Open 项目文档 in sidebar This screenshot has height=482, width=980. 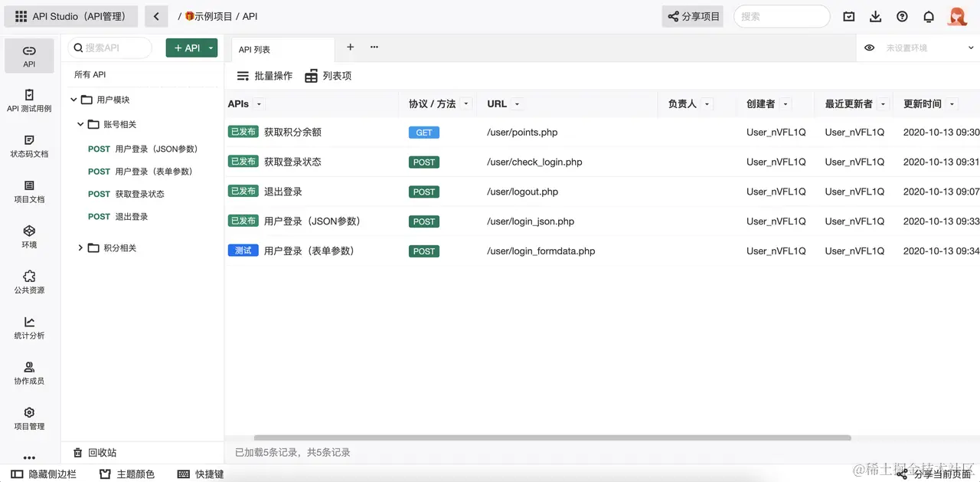point(29,191)
